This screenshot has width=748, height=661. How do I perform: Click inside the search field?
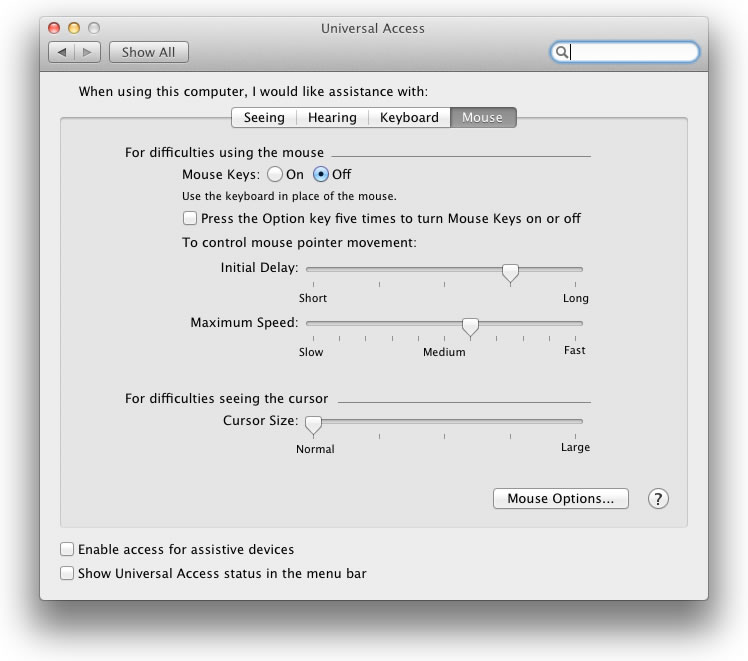click(x=630, y=52)
